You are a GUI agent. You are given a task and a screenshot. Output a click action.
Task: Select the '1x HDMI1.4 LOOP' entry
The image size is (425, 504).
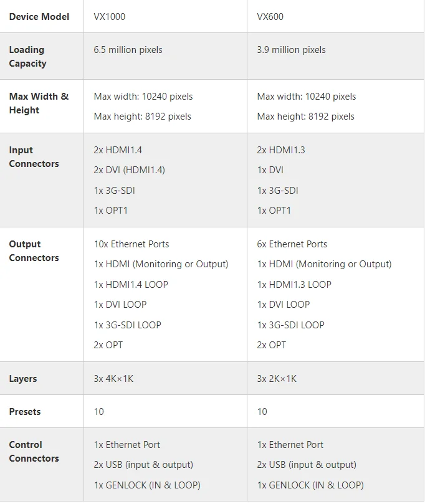(x=131, y=285)
